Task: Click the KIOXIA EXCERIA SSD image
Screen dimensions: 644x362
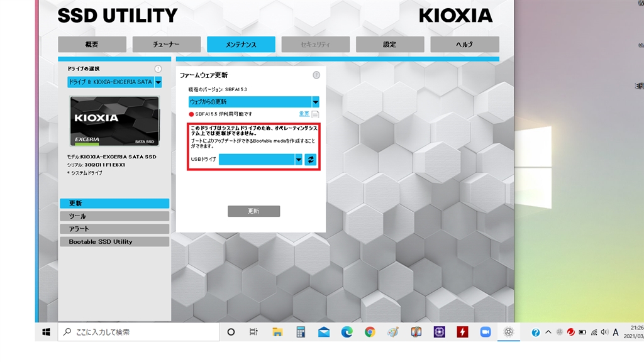Action: pos(114,121)
